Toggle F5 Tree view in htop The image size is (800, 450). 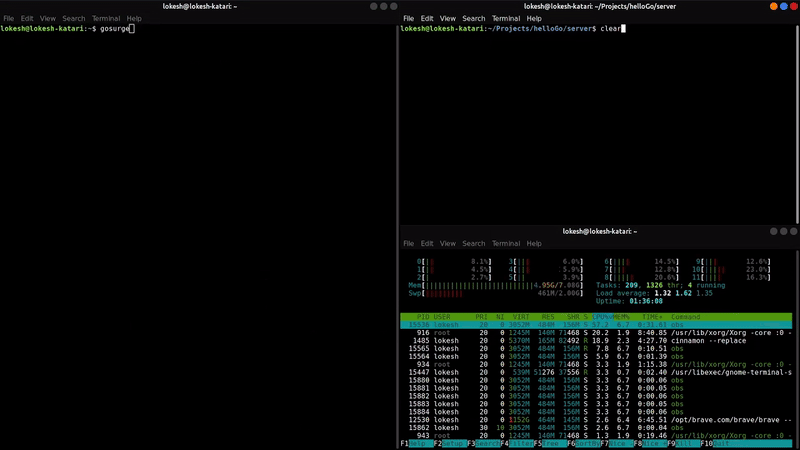pos(553,443)
